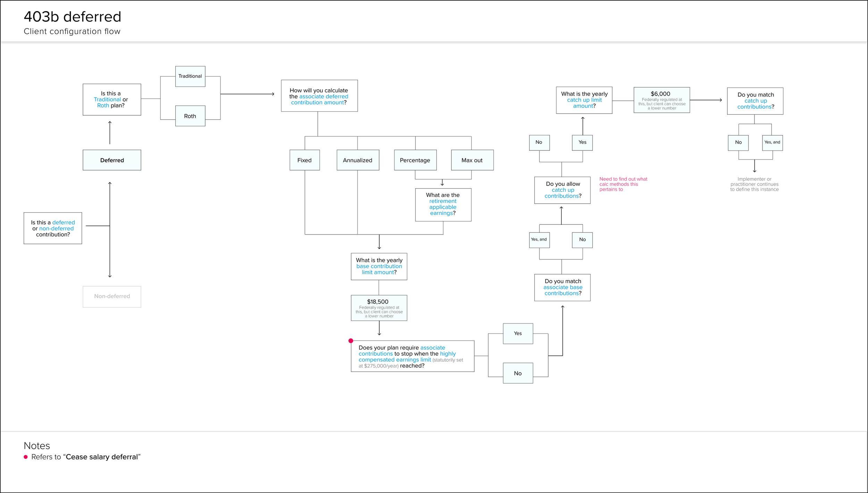The width and height of the screenshot is (868, 493).
Task: Select Yes for highly compensated earnings limit
Action: click(518, 334)
